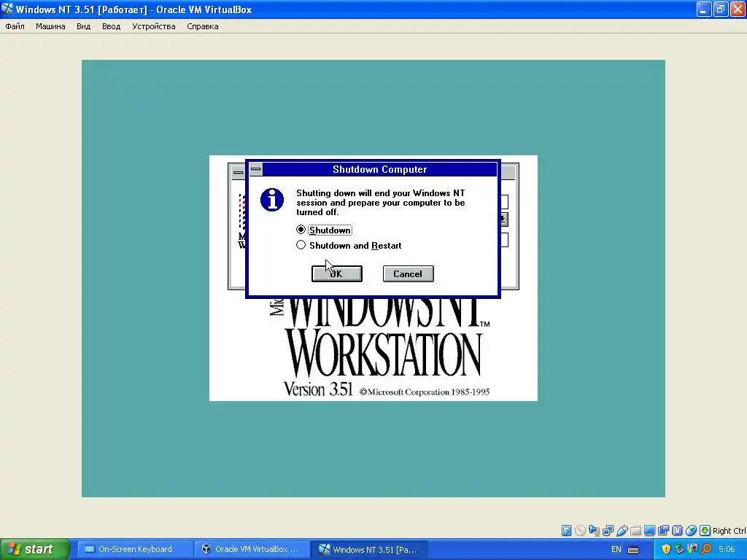747x560 pixels.
Task: Open the Файл menu
Action: point(15,26)
